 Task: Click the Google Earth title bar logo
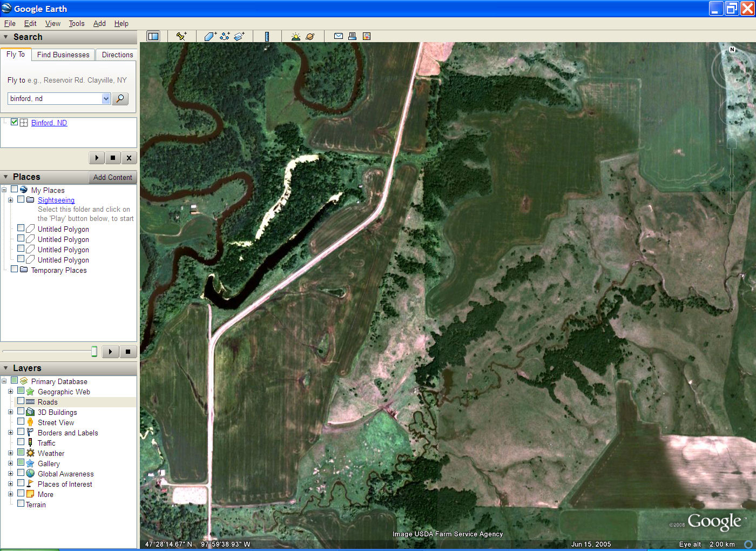[x=6, y=8]
